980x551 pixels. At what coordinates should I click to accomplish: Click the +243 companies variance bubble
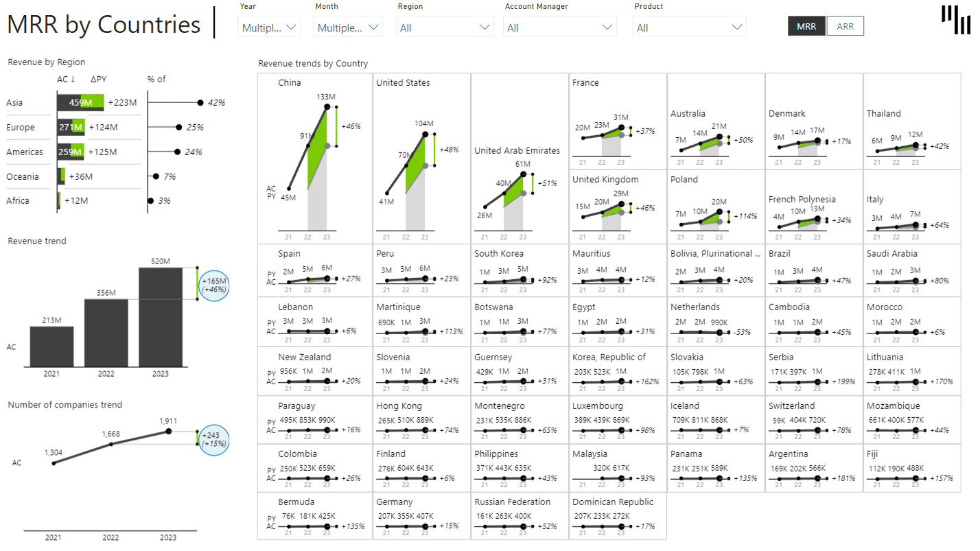(215, 440)
